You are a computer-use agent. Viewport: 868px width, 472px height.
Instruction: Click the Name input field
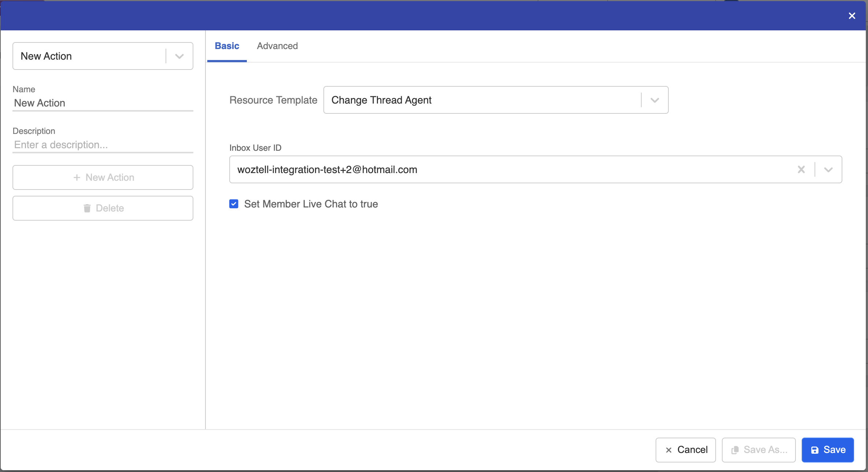click(103, 103)
